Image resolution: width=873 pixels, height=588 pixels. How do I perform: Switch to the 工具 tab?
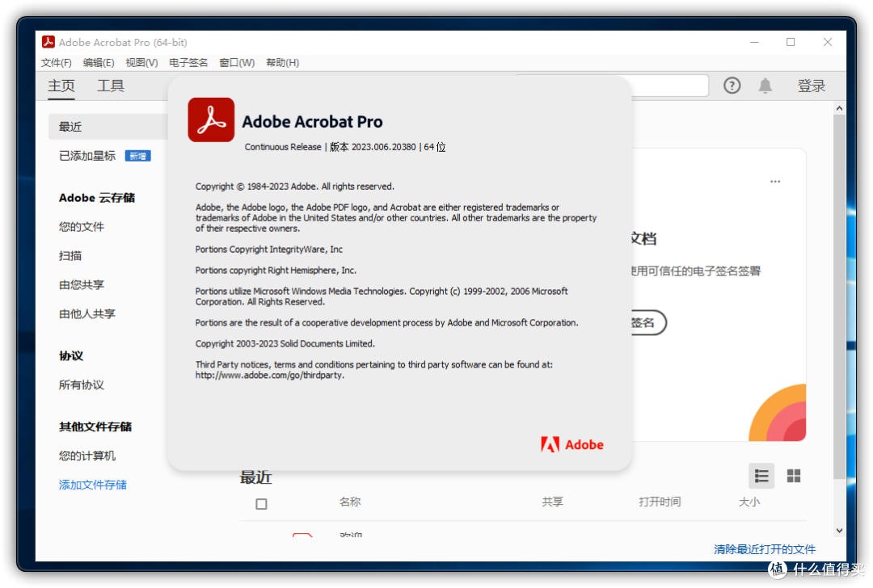[110, 86]
